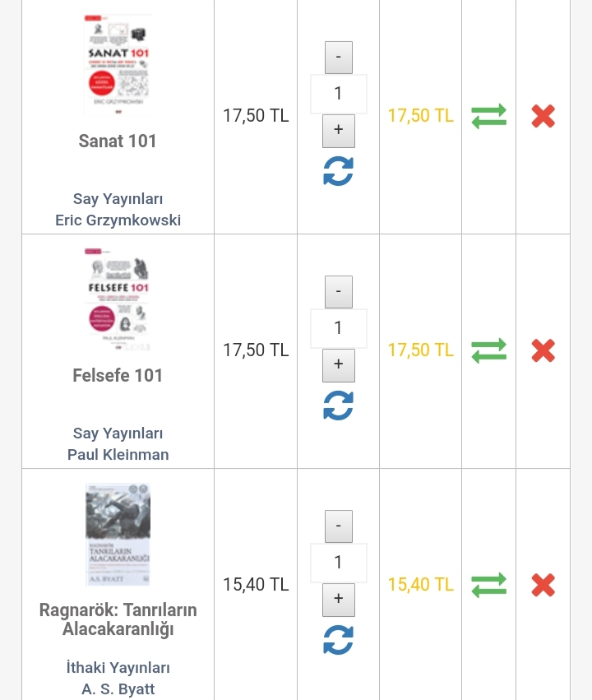Click green swap arrows for Felsefe 101
The width and height of the screenshot is (592, 700).
pyautogui.click(x=488, y=351)
